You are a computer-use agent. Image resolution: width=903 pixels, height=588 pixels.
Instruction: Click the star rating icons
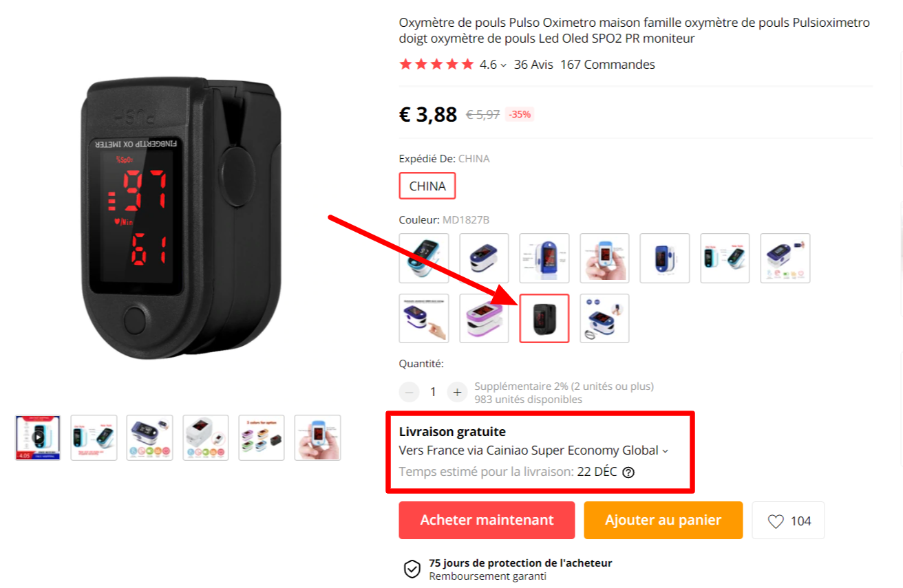(436, 65)
